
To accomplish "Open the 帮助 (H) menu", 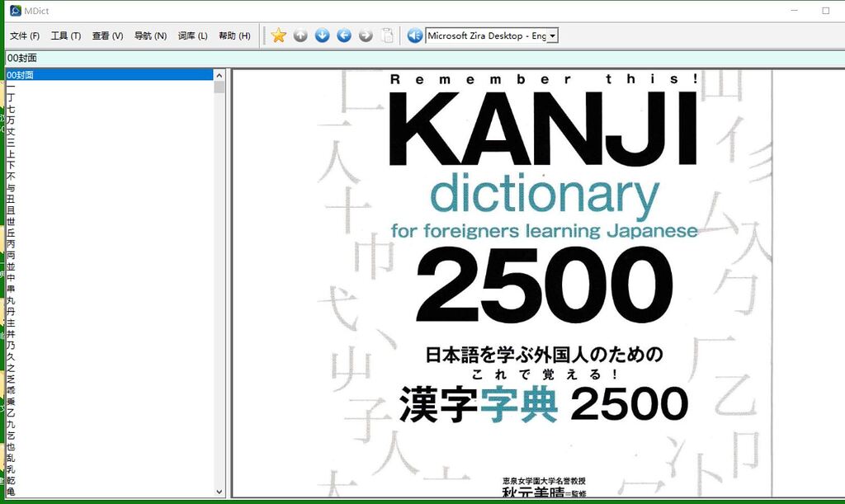I will coord(234,35).
